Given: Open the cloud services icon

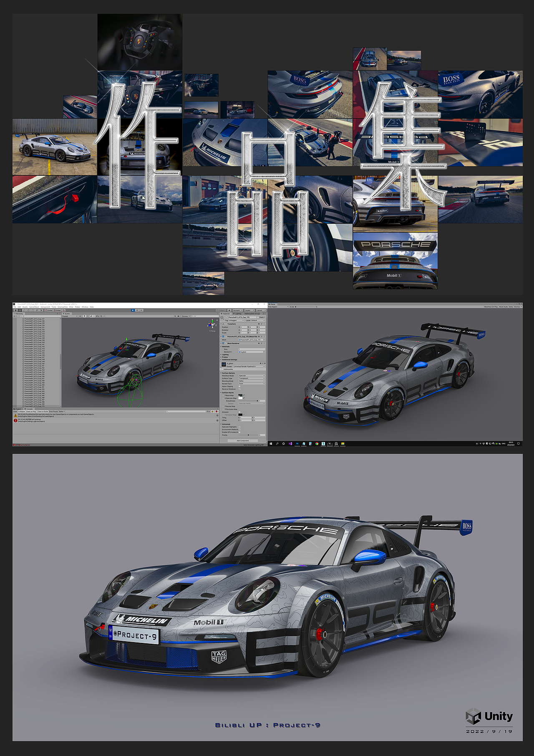Looking at the screenshot, I should pyautogui.click(x=229, y=310).
